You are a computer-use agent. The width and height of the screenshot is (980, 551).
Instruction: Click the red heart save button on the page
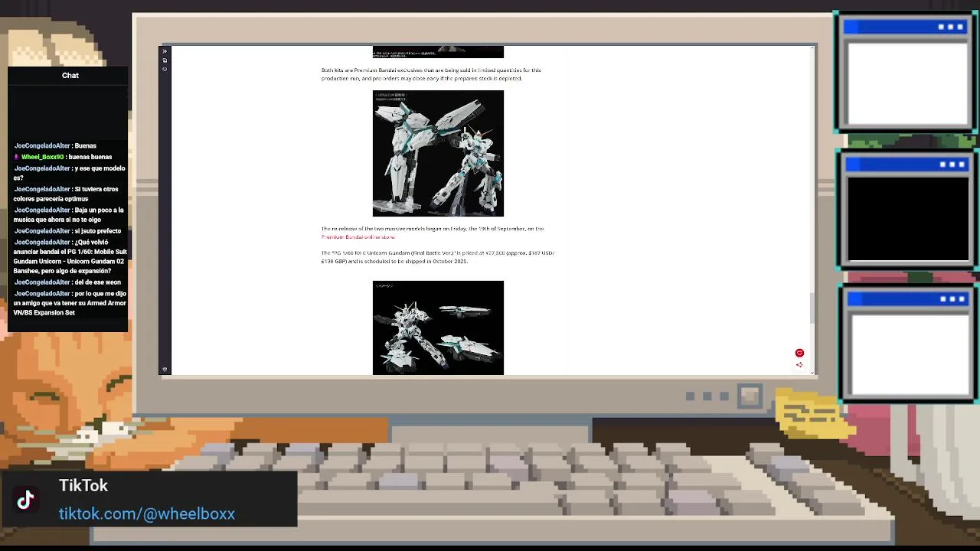(799, 353)
